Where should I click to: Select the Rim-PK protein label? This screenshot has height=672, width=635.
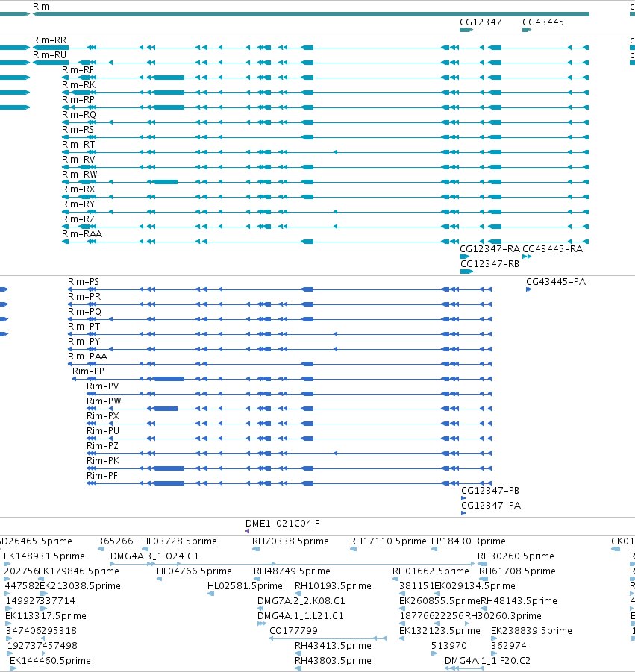tap(103, 461)
